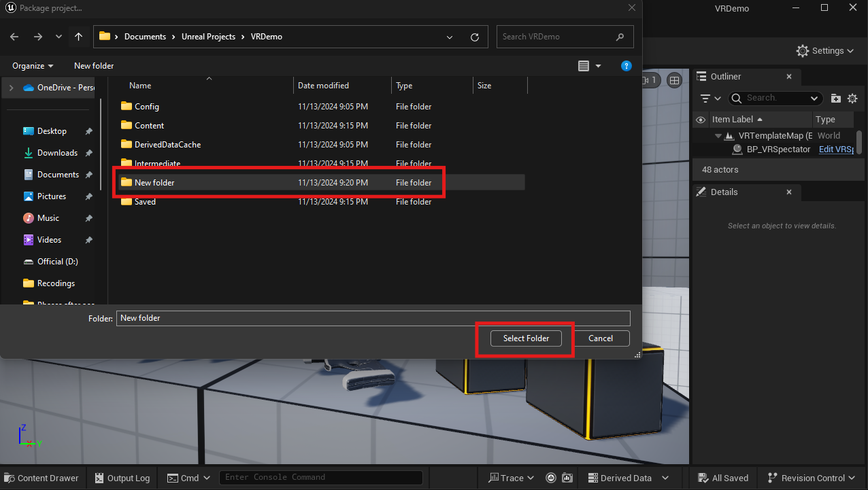Click the trace snapshot camera icon
The height and width of the screenshot is (490, 868).
[567, 478]
